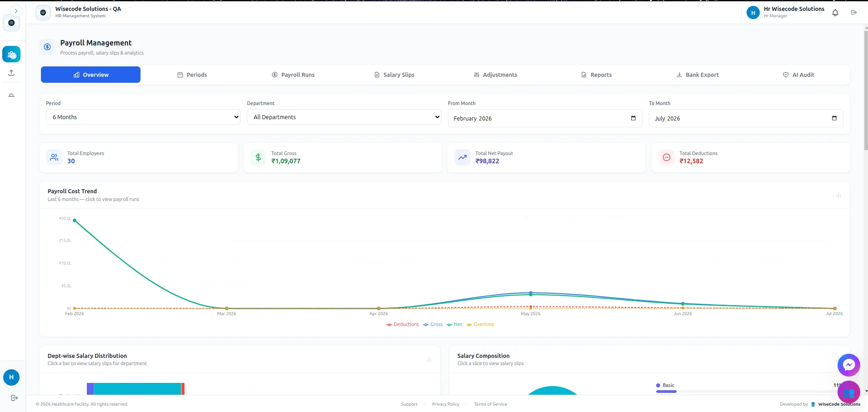Open the header profile avatar H
The width and height of the screenshot is (868, 412).
coord(753,13)
